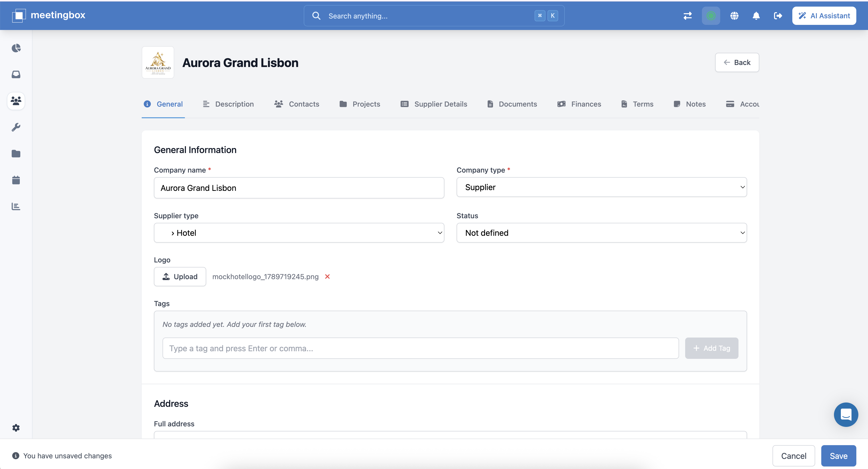Click the logout icon in header

click(x=778, y=15)
